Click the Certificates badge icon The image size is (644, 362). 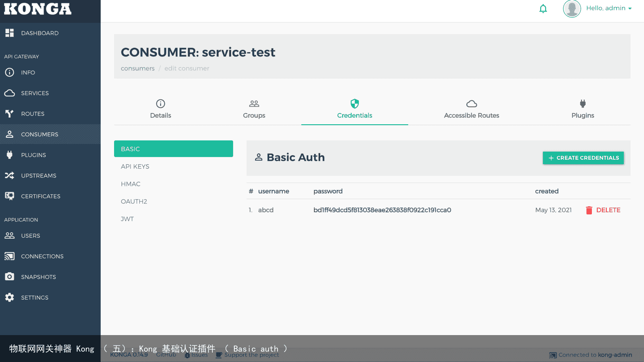point(9,196)
